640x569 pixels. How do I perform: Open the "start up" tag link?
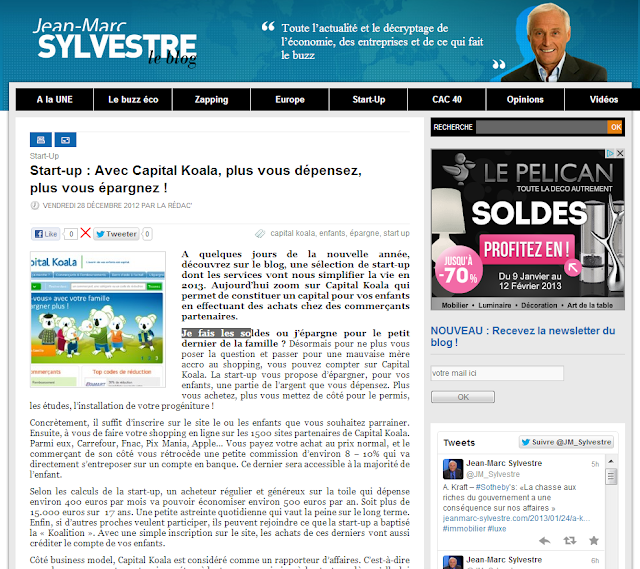tap(396, 233)
